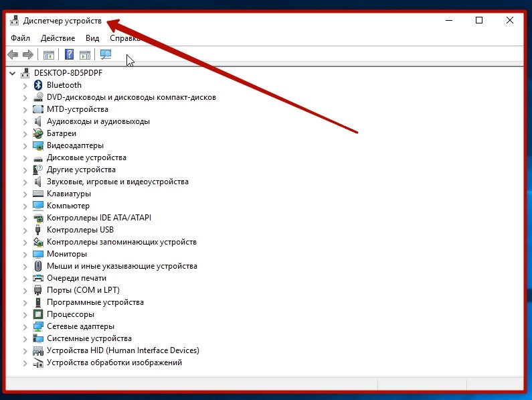
Task: Expand the Контроллеры USB category
Action: (x=25, y=230)
